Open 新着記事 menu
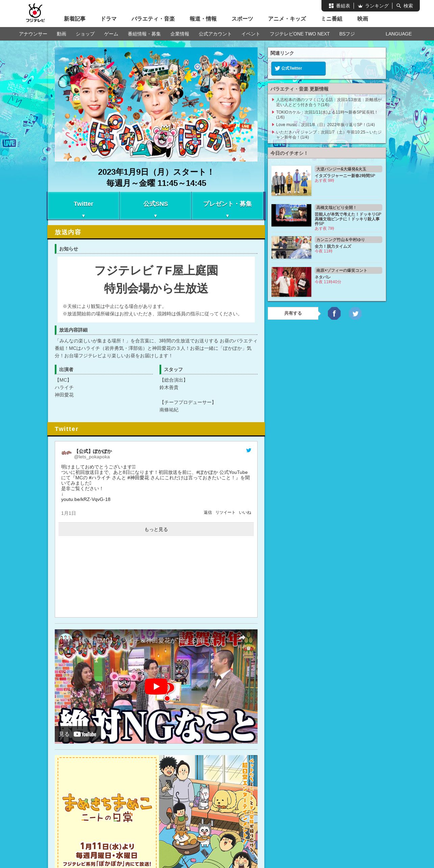The width and height of the screenshot is (434, 868). (75, 19)
